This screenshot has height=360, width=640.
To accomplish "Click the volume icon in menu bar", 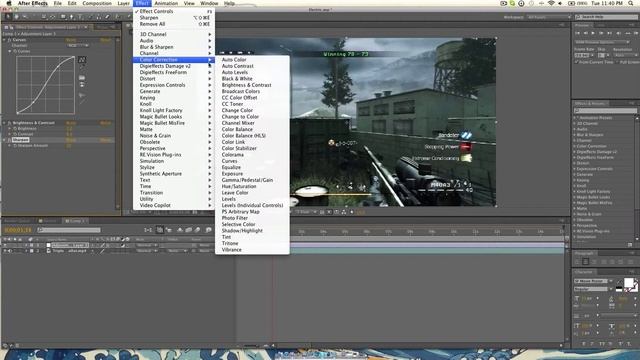I will [x=560, y=3].
